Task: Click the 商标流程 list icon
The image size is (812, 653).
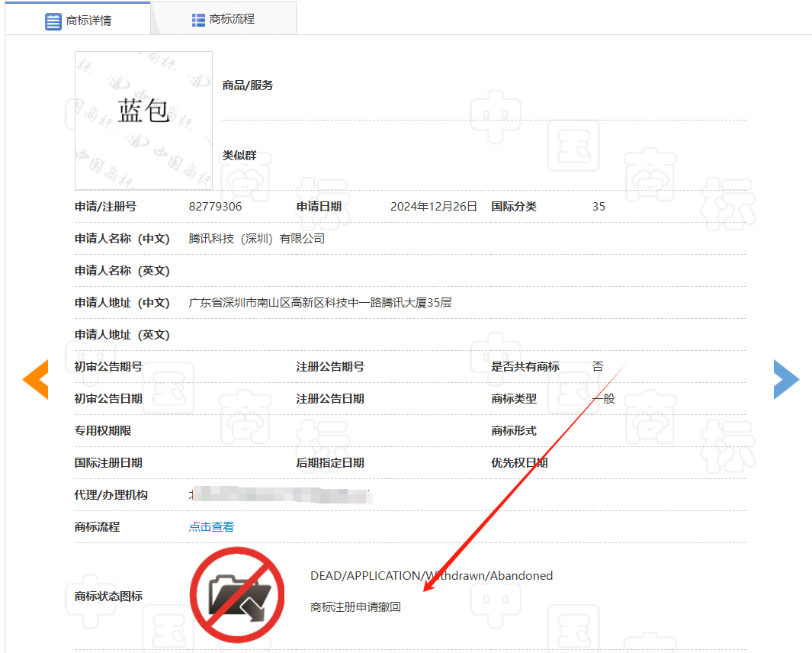Action: [198, 20]
